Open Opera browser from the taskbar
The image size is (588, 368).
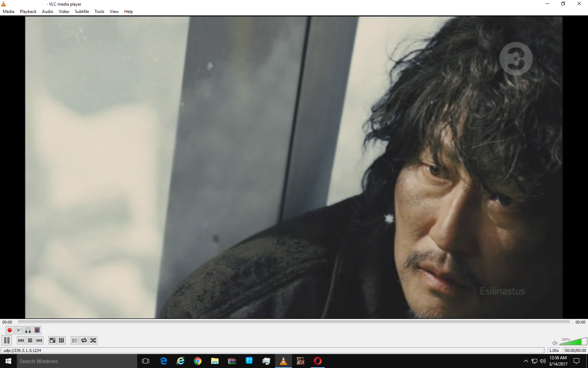[318, 361]
